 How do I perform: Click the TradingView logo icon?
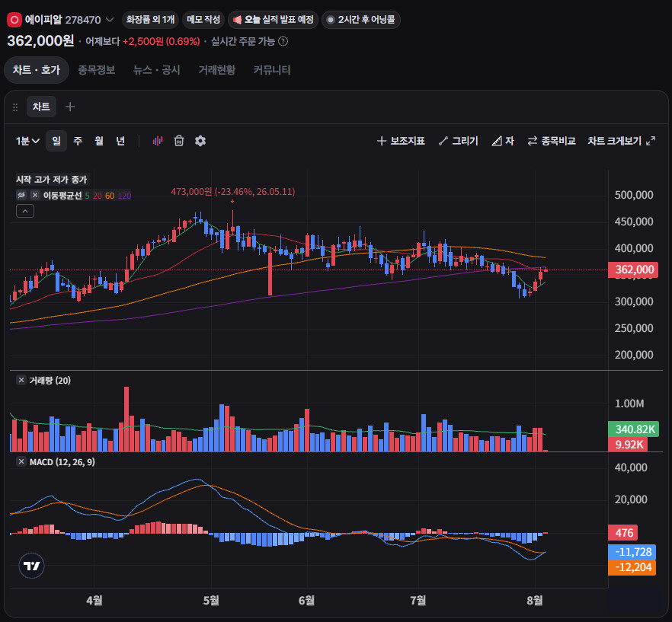pos(32,566)
